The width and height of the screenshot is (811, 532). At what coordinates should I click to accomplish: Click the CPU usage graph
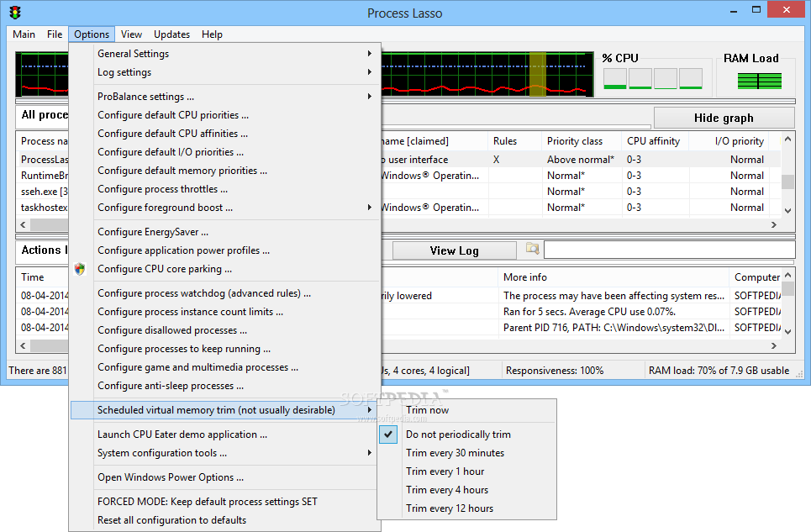pos(487,74)
